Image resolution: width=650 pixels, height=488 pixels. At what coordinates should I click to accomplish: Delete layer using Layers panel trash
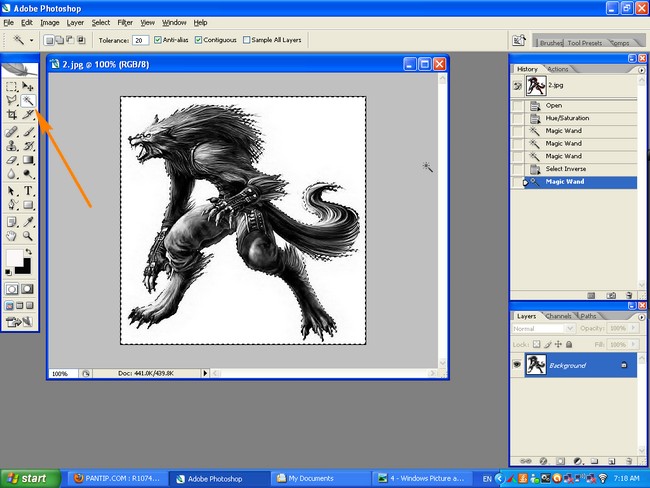click(x=629, y=461)
